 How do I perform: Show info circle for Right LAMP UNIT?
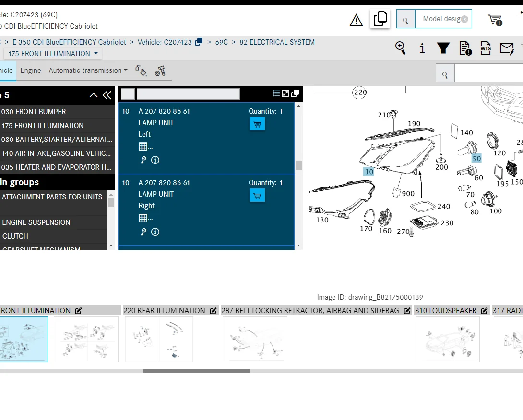(155, 232)
